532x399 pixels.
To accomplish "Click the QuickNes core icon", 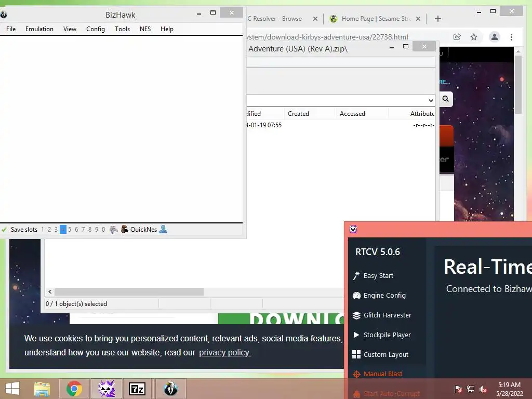I will [125, 229].
